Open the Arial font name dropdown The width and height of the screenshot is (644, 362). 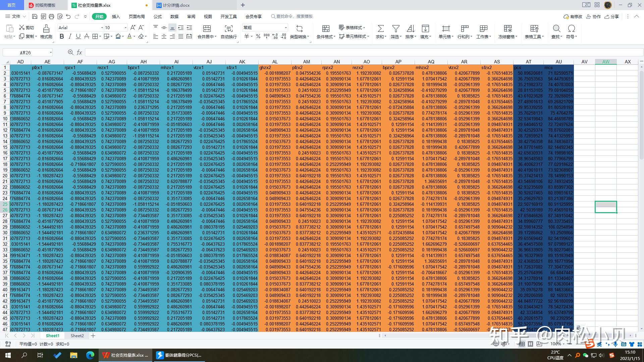click(102, 28)
